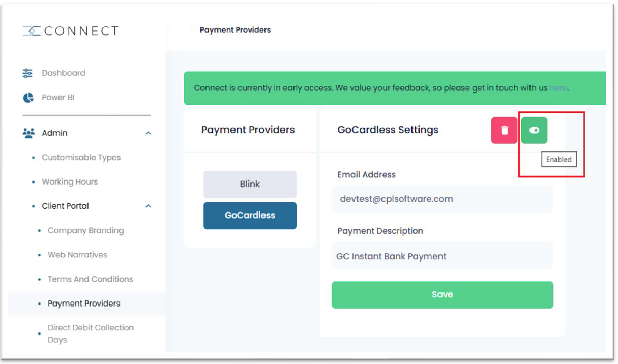Toggle the GoCardless Enabled switch

coord(534,130)
